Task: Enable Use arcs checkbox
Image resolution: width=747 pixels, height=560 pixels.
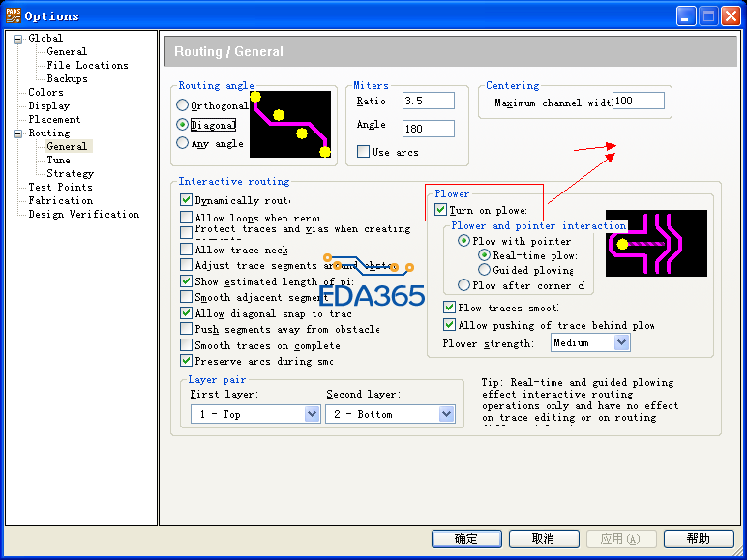Action: point(364,152)
